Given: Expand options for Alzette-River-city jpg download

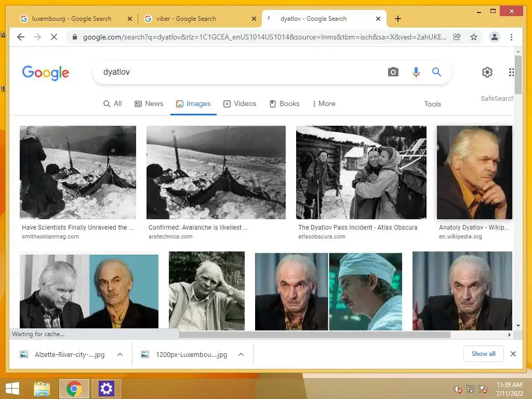Looking at the screenshot, I should tap(120, 354).
